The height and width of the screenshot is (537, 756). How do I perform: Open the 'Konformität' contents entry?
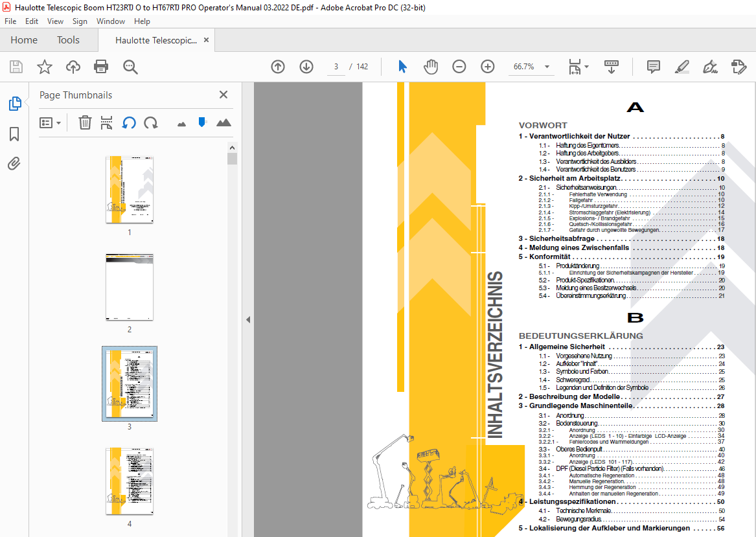pos(621,257)
